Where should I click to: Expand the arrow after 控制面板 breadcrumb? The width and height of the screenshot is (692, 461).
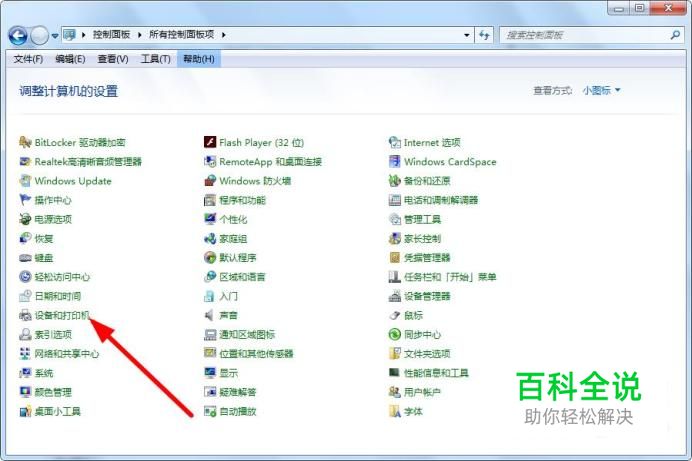click(139, 35)
